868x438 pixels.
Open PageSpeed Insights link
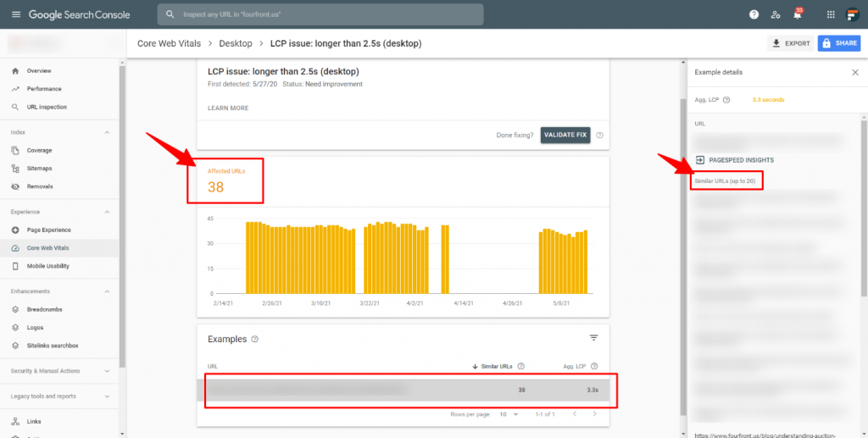coord(735,160)
